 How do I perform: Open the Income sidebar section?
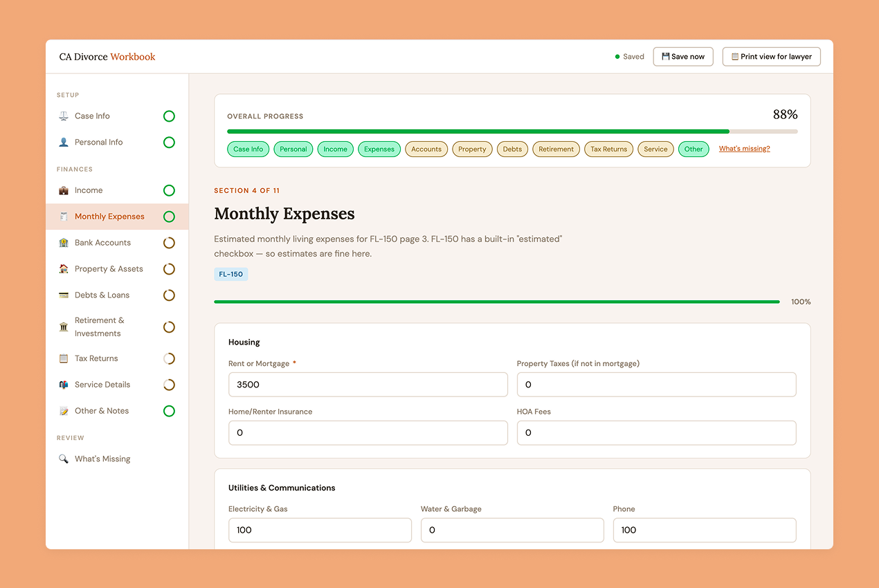tap(117, 190)
